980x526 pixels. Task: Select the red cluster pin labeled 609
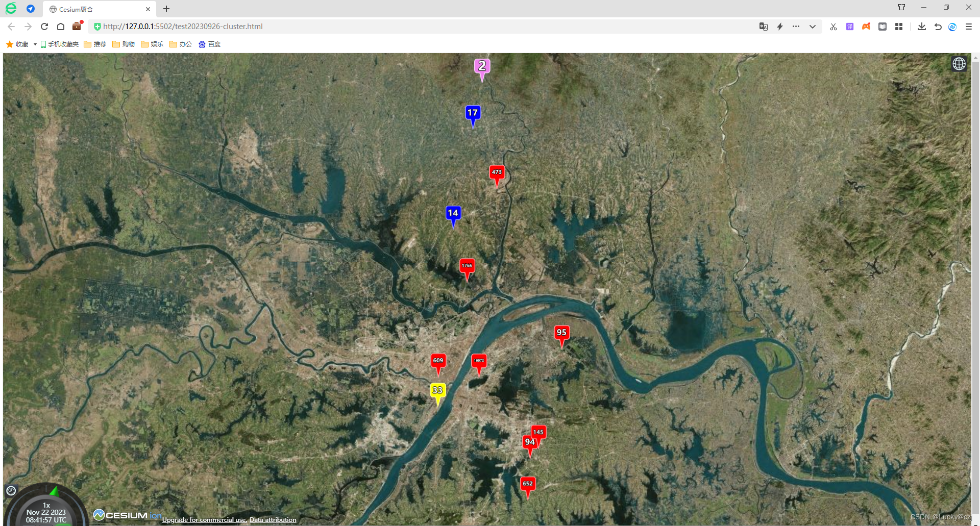click(x=438, y=364)
